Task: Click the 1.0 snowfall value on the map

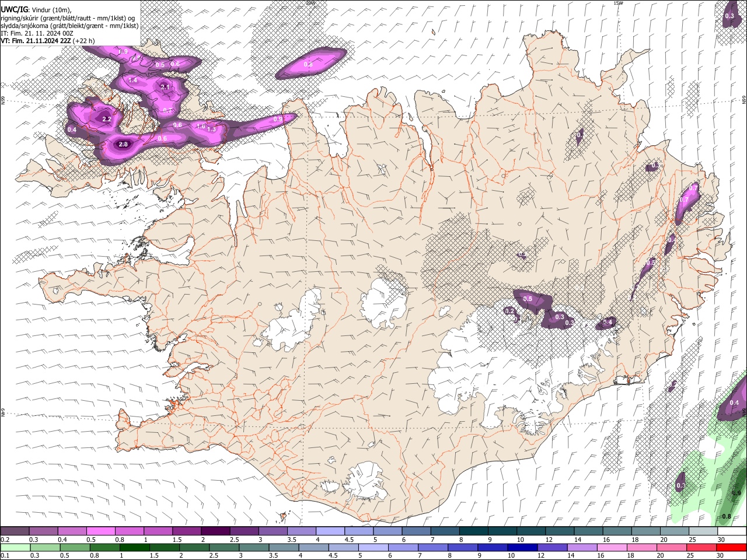Action: [x=201, y=126]
